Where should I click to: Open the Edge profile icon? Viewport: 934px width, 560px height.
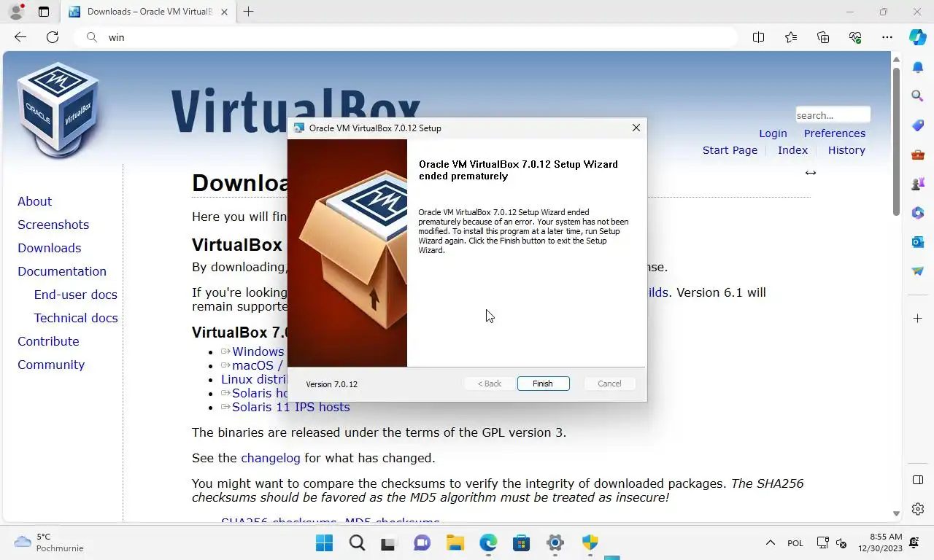click(16, 12)
